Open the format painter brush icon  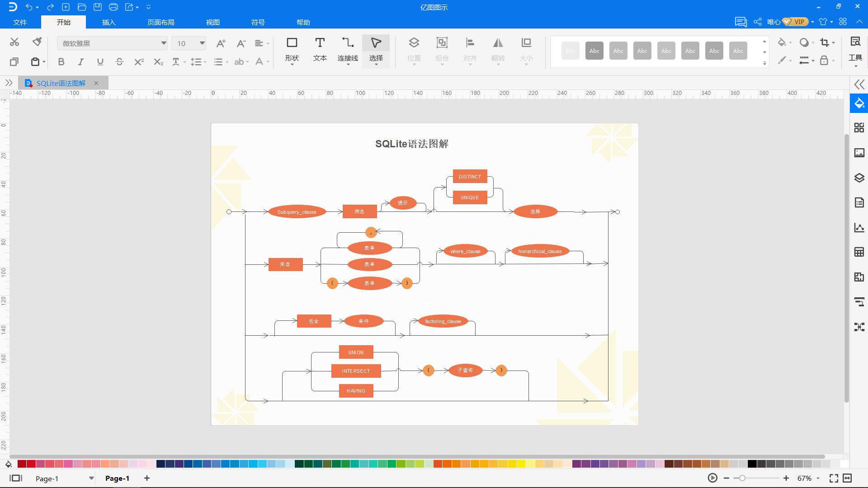37,42
